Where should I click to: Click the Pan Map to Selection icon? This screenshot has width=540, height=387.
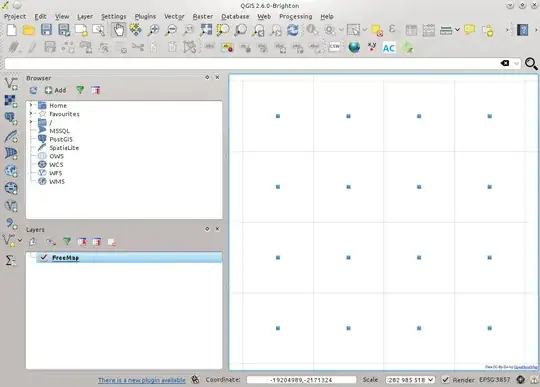(136, 30)
